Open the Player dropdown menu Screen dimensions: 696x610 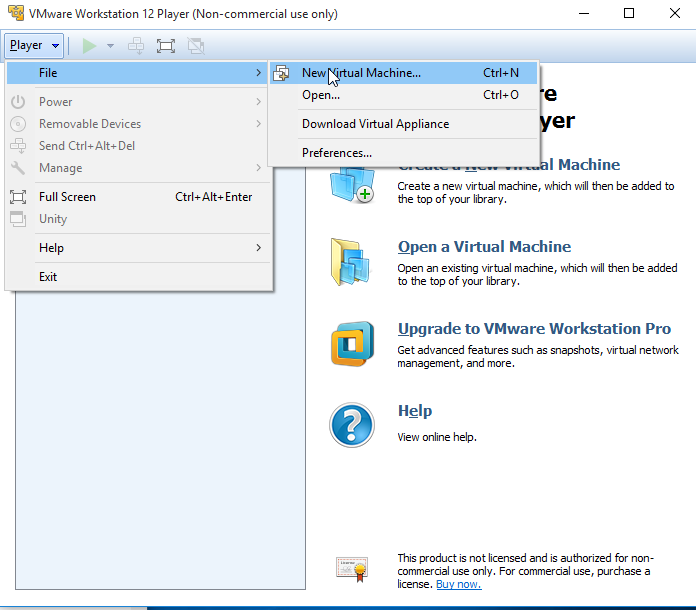[34, 45]
